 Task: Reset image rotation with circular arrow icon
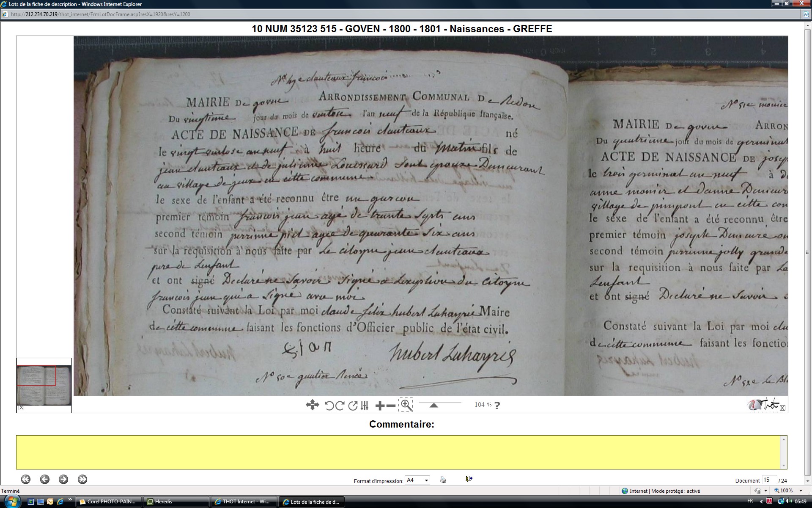353,406
